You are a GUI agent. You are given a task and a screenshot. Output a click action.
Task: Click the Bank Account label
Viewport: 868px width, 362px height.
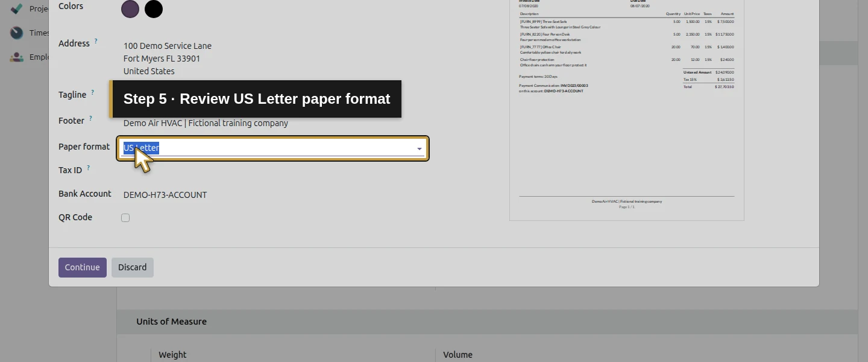pyautogui.click(x=85, y=194)
